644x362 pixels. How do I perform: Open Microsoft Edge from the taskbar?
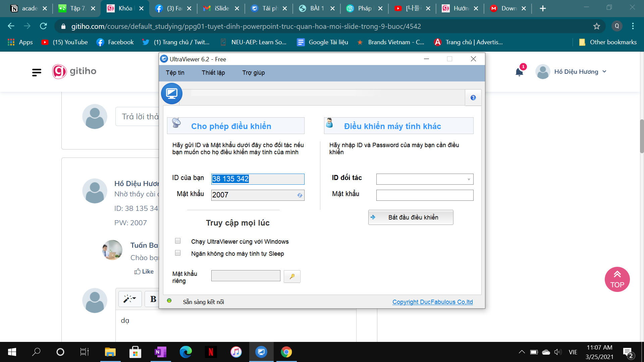(186, 352)
